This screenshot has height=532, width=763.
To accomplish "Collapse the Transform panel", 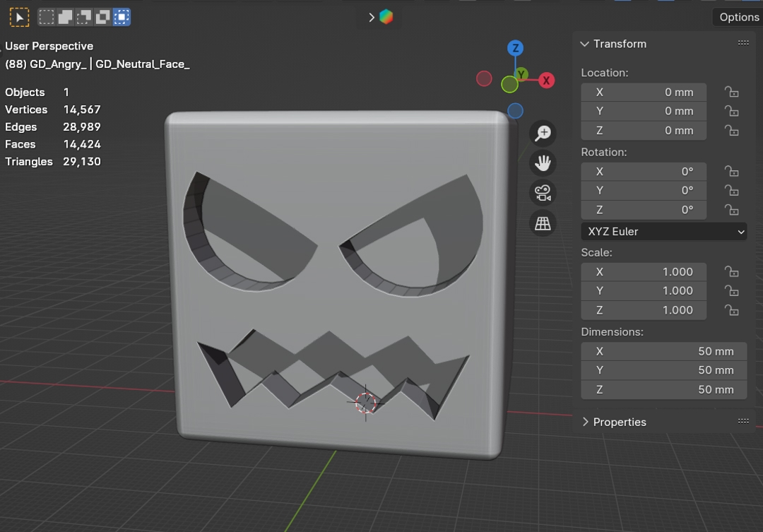I will pyautogui.click(x=585, y=44).
